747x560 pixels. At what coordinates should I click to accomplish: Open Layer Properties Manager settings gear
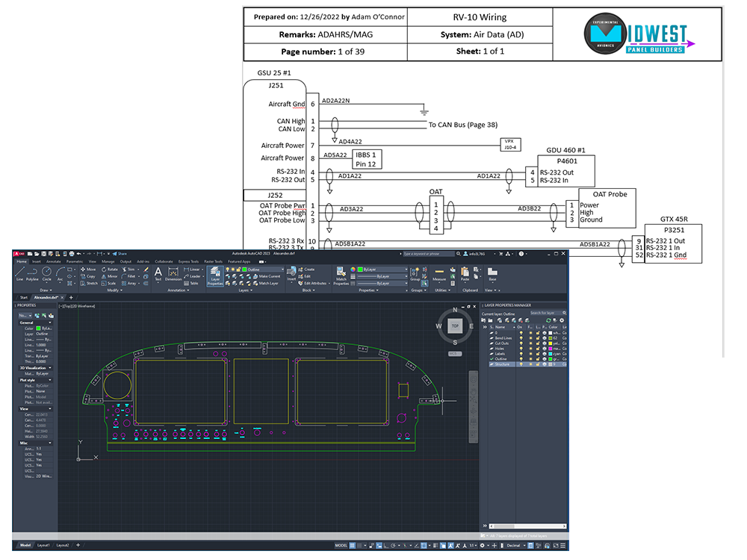click(x=562, y=320)
